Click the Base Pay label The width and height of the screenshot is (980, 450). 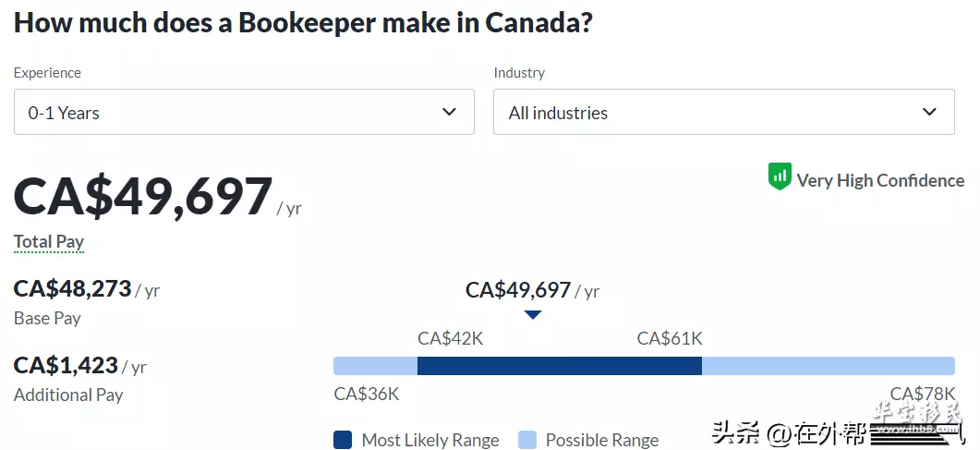click(x=47, y=318)
